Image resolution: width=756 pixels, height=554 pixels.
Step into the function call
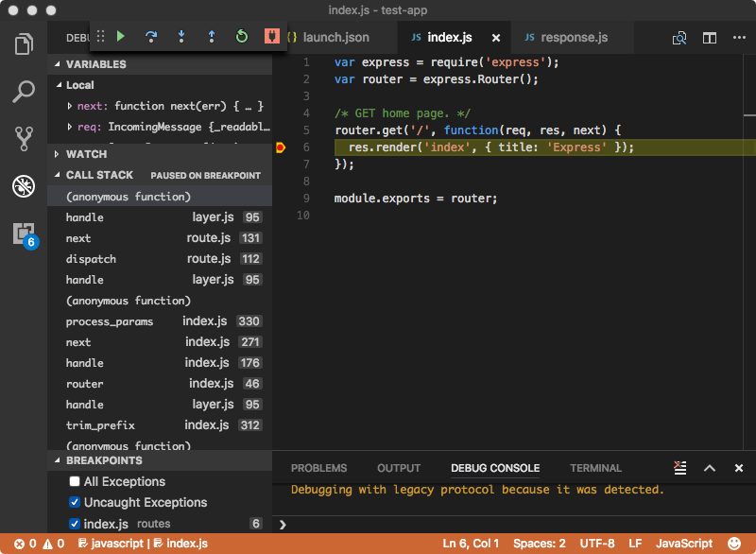181,36
